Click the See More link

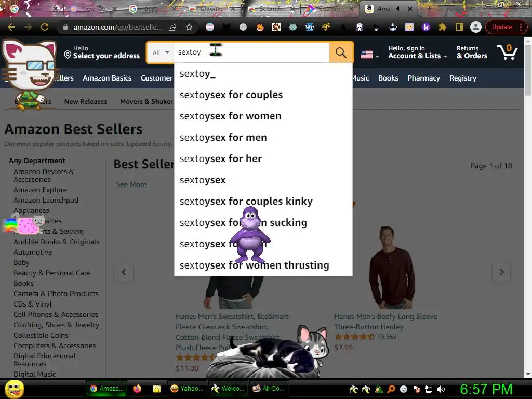(131, 184)
